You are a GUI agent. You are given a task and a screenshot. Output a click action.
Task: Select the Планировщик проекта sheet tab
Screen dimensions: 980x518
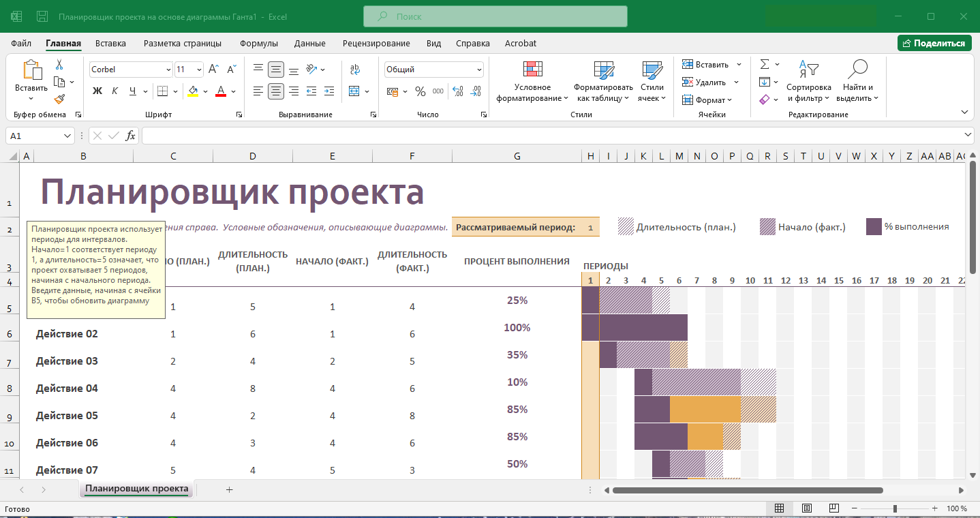point(137,489)
